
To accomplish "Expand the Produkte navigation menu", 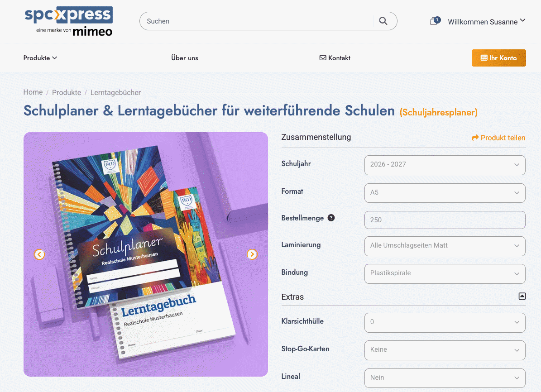I will pos(40,58).
